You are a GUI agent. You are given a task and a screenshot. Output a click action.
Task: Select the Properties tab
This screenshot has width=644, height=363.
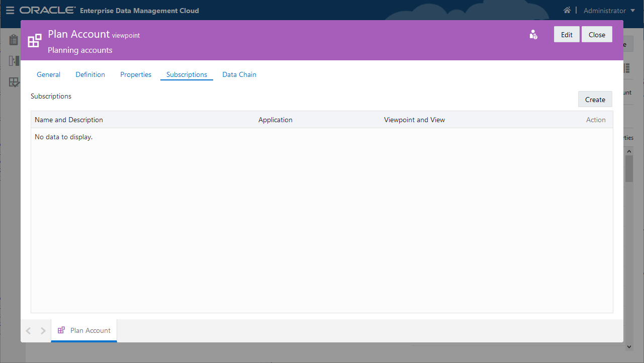tap(136, 74)
